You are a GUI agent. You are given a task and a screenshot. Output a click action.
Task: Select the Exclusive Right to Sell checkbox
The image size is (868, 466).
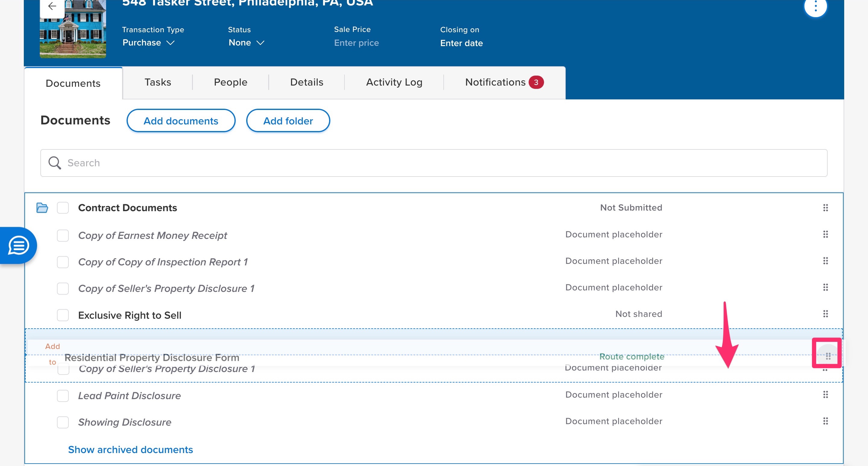click(63, 315)
